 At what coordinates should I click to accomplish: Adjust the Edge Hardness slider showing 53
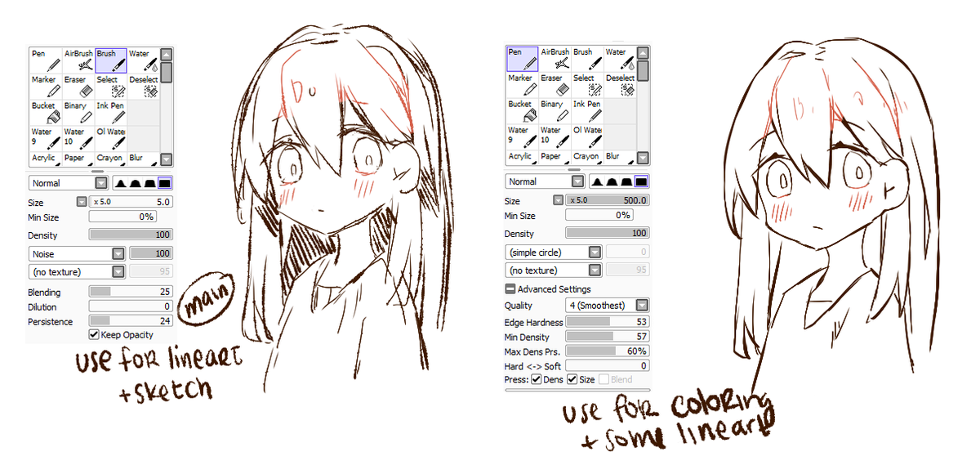608,322
